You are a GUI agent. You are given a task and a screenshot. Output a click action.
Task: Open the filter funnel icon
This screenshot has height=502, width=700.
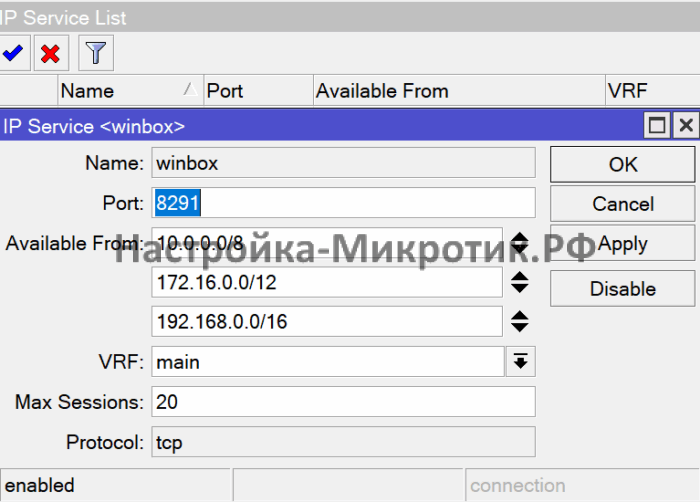96,53
